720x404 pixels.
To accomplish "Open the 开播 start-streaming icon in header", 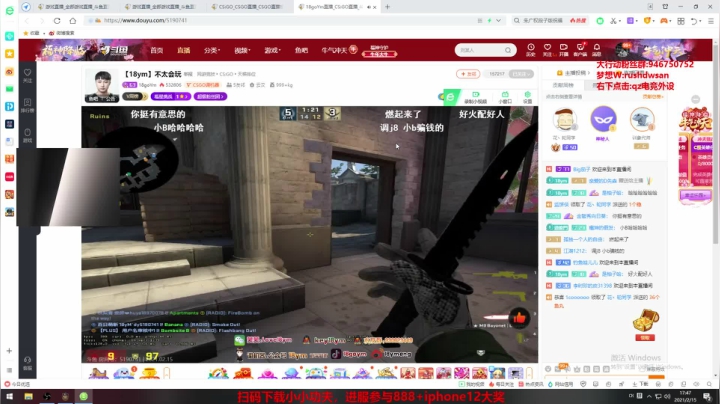I will tap(564, 50).
